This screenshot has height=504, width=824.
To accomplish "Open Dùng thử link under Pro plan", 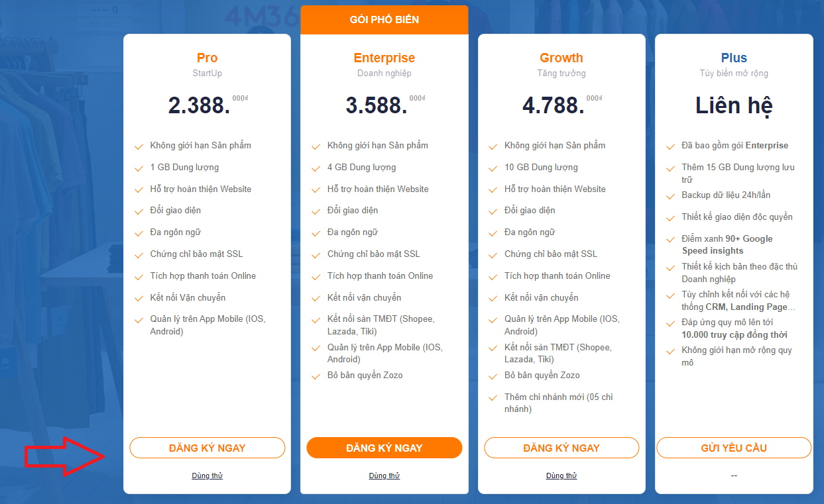I will pyautogui.click(x=207, y=476).
